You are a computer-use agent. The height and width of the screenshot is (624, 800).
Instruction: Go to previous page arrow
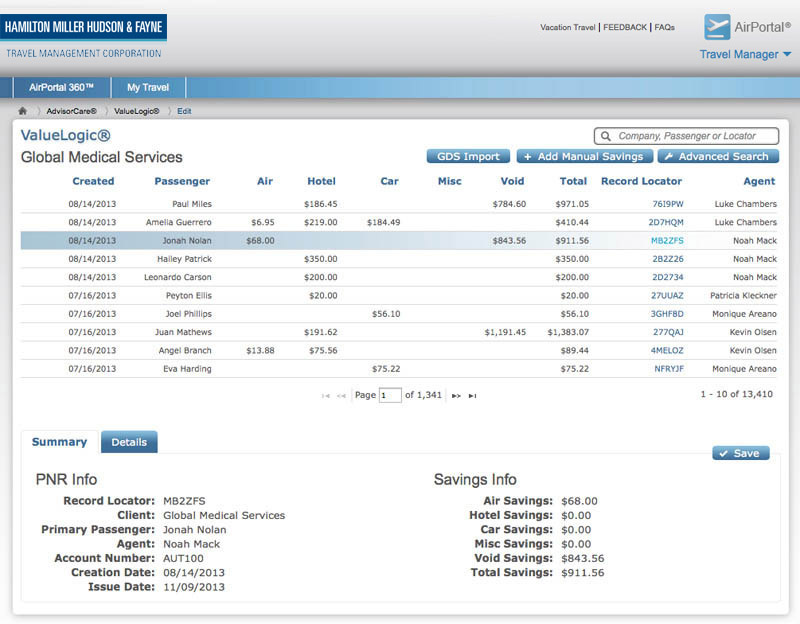click(x=341, y=395)
